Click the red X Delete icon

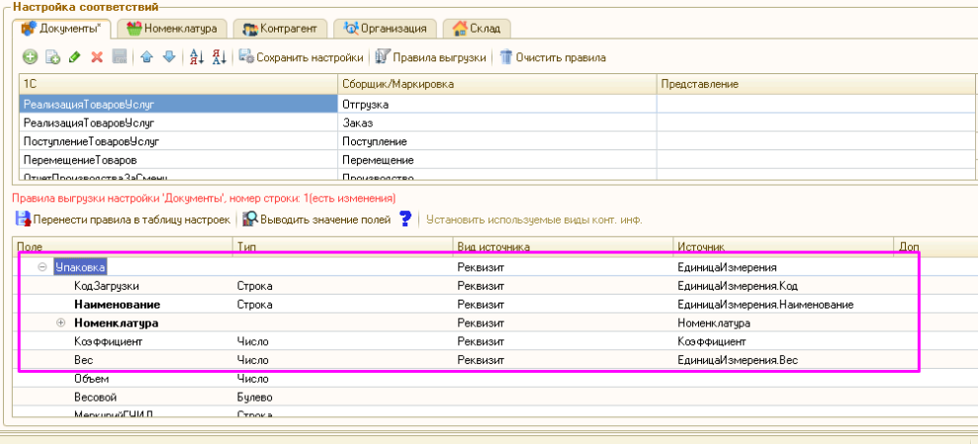coord(97,57)
